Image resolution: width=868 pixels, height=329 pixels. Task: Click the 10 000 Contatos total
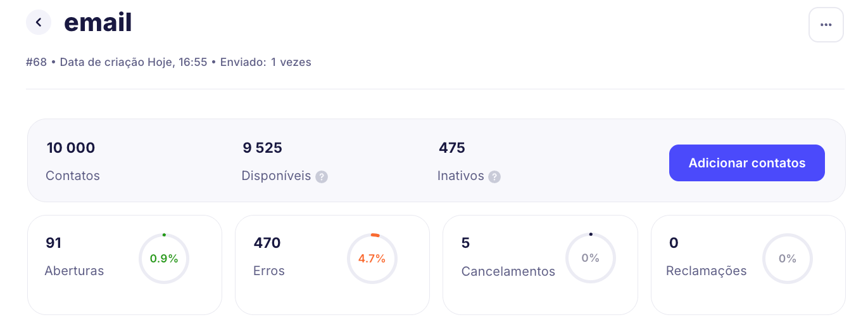pos(71,148)
